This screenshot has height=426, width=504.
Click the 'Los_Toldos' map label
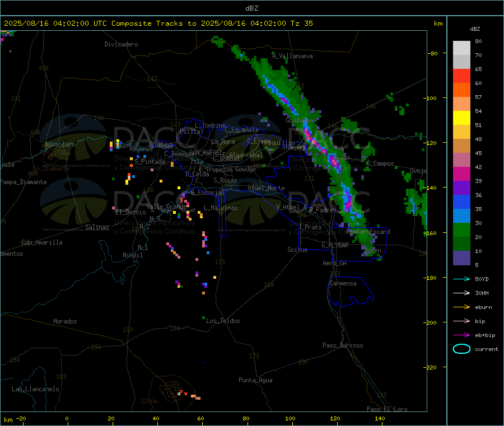223,321
